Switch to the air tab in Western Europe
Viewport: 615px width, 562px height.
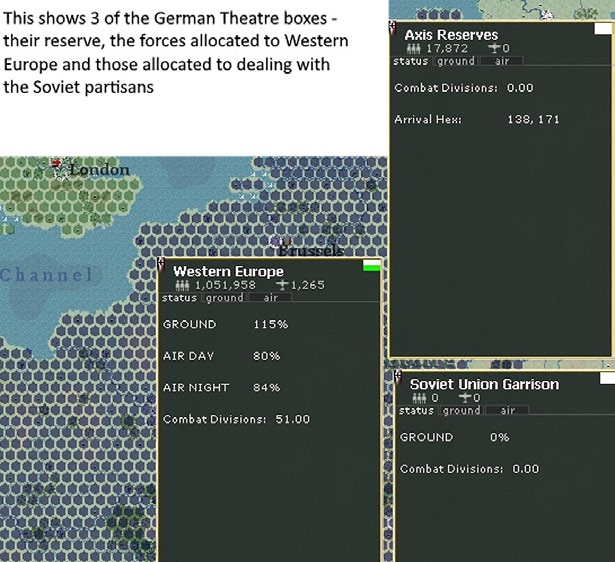tap(269, 297)
